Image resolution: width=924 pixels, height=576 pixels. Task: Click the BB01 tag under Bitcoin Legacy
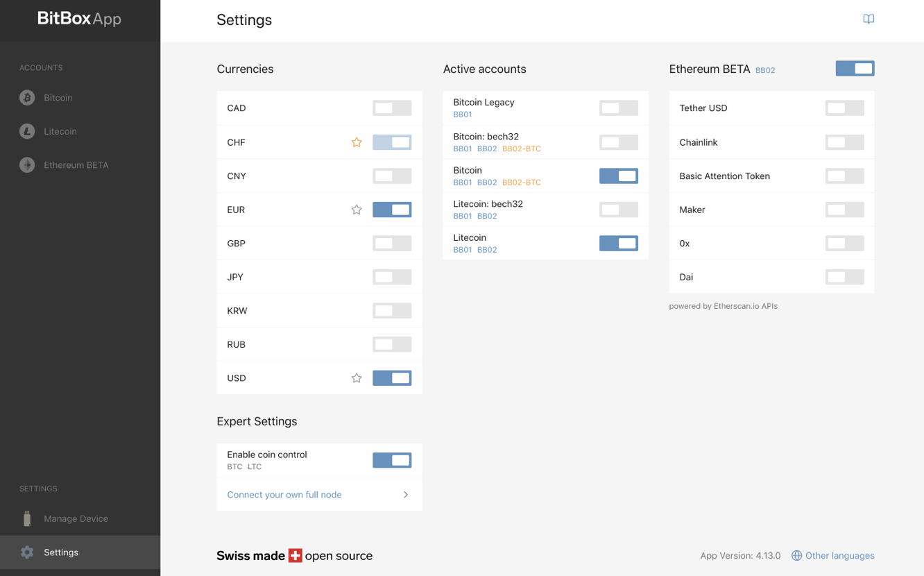click(x=463, y=115)
